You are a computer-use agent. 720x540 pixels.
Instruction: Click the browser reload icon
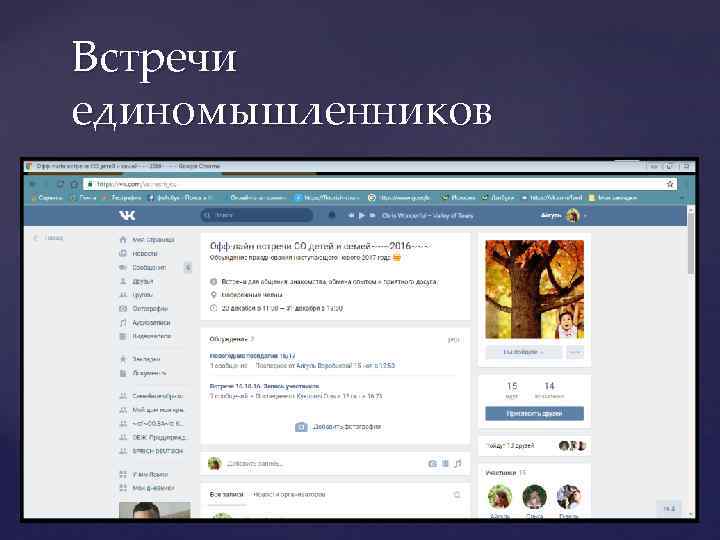coord(60,184)
